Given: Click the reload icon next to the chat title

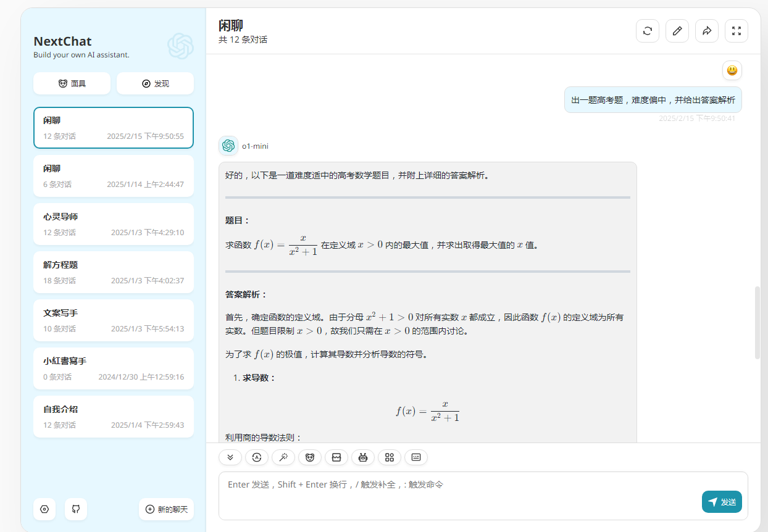Looking at the screenshot, I should tap(648, 30).
